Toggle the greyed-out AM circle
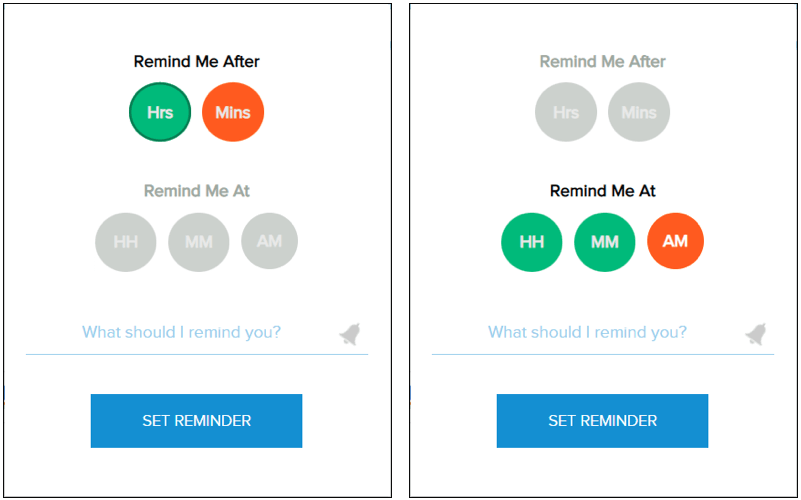Viewport: 801px width, 500px height. tap(269, 241)
